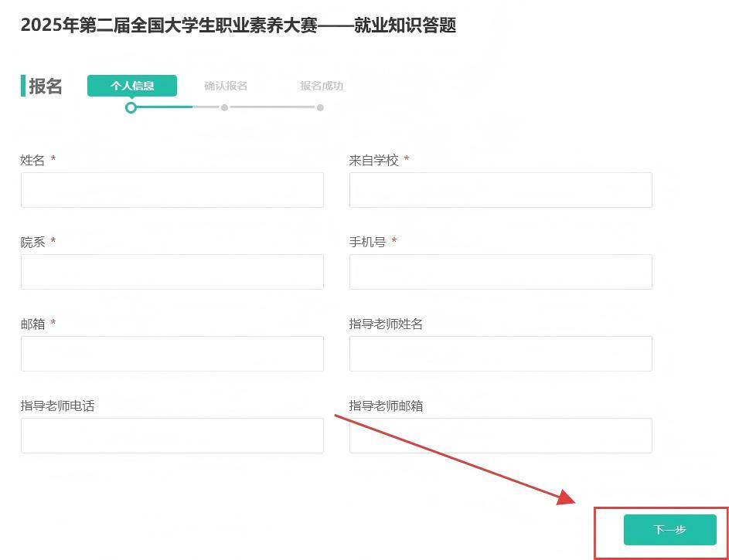Click the 邮箱 field label text
The width and height of the screenshot is (729, 560).
(32, 324)
